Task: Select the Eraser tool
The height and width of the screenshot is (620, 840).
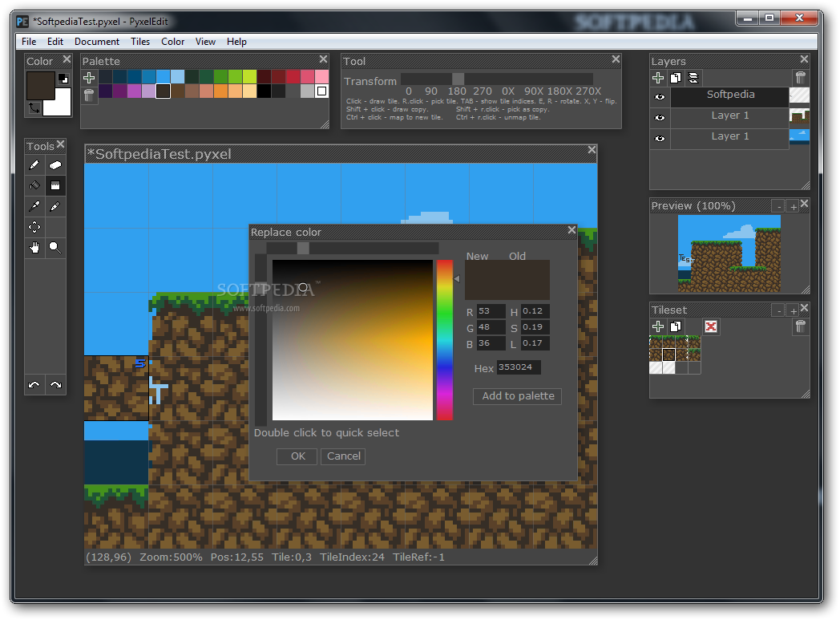Action: tap(55, 165)
